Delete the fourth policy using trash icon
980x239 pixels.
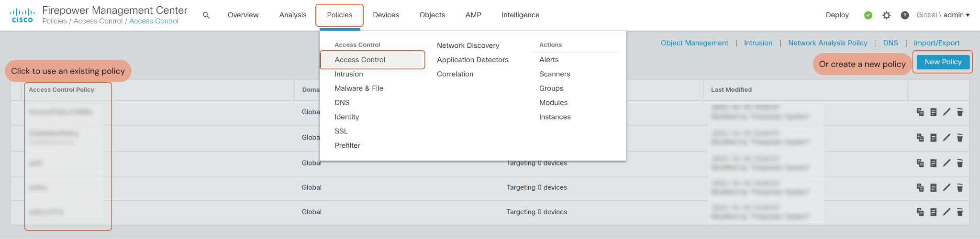pyautogui.click(x=959, y=187)
